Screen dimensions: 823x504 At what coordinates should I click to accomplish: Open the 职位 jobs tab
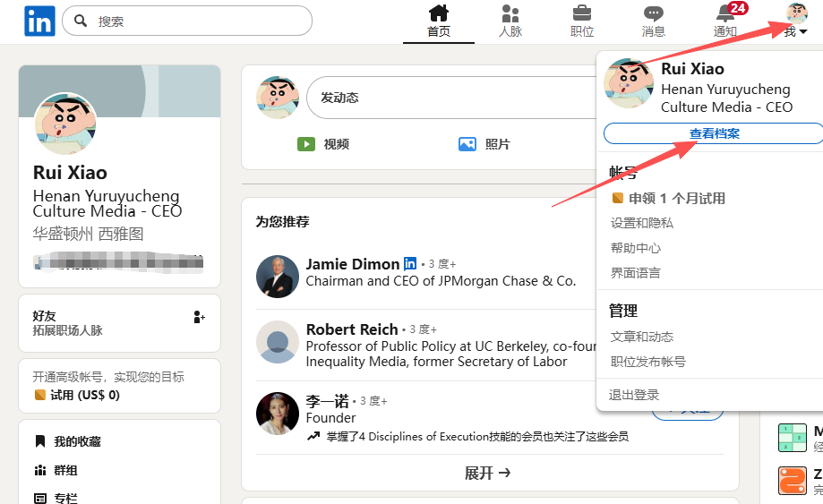581,21
